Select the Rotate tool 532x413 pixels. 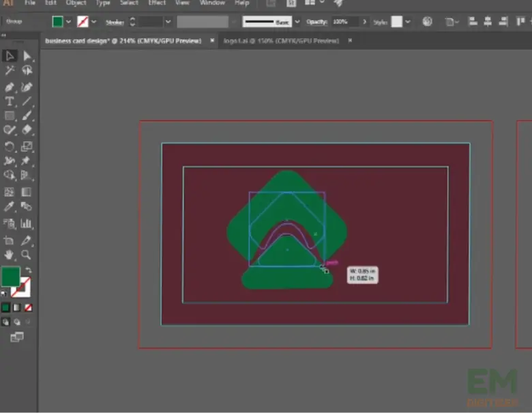click(10, 146)
